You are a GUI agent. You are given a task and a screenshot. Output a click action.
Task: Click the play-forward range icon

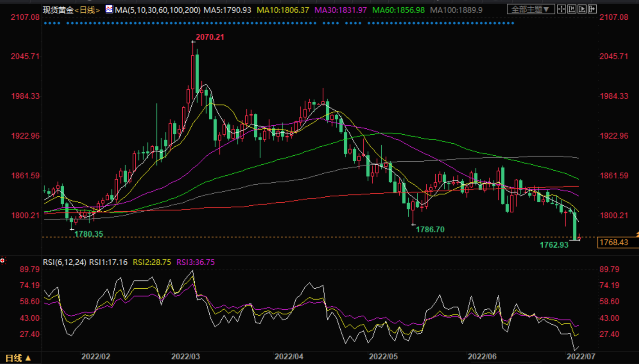pyautogui.click(x=582, y=9)
